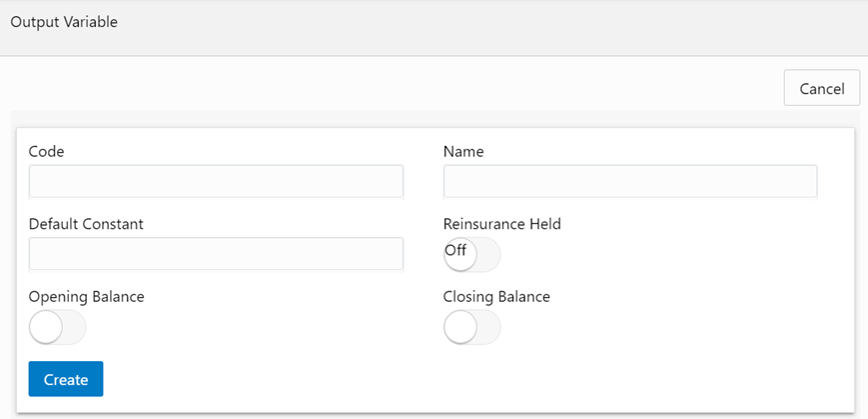Click the "Opening Balance" label text
The image size is (868, 419).
click(86, 297)
